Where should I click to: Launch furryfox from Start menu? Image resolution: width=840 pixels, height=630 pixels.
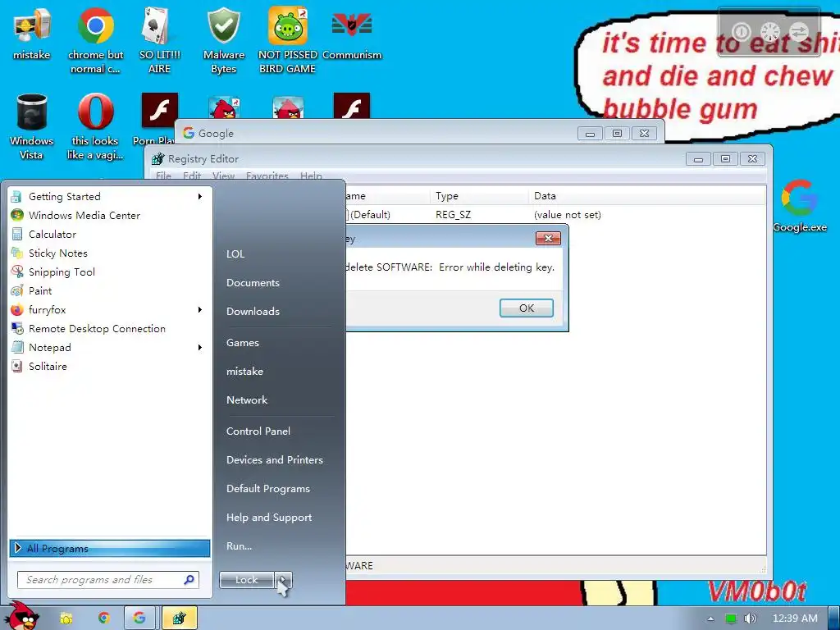[109, 309]
